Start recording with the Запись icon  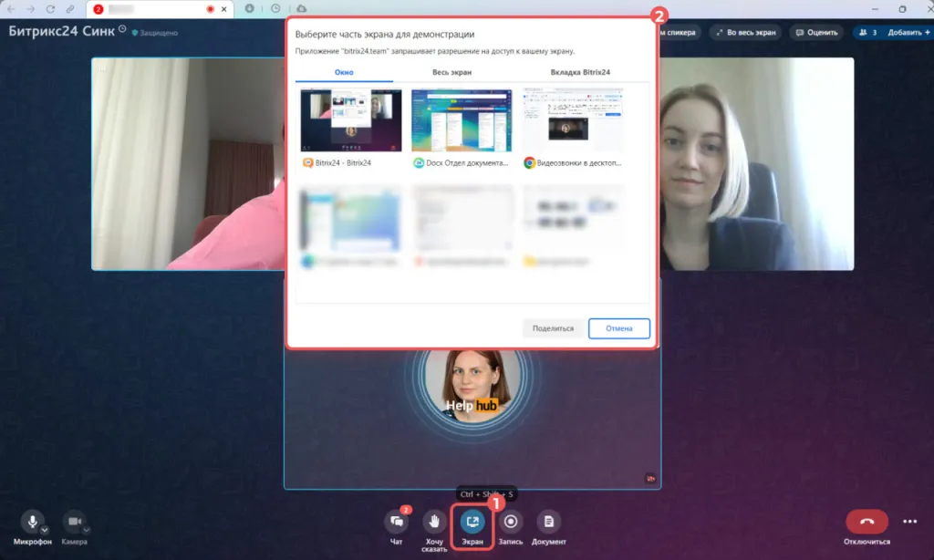(511, 522)
